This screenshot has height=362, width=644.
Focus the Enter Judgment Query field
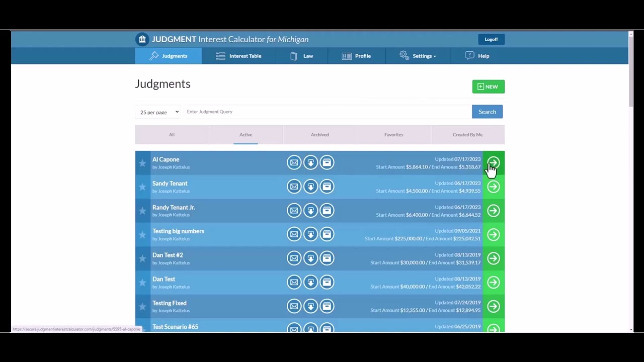click(328, 112)
